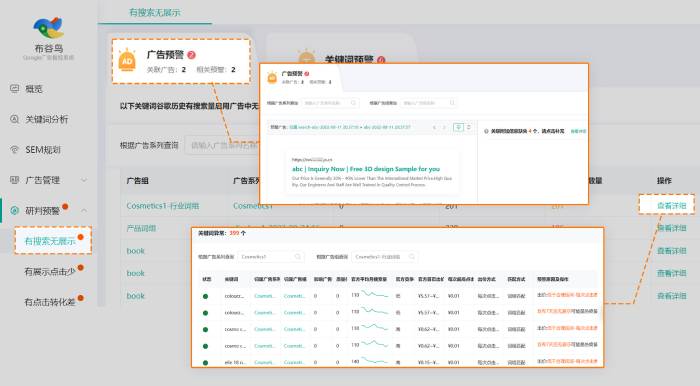Click search icon in ad popup campaign field
This screenshot has width=700, height=386.
[x=353, y=103]
